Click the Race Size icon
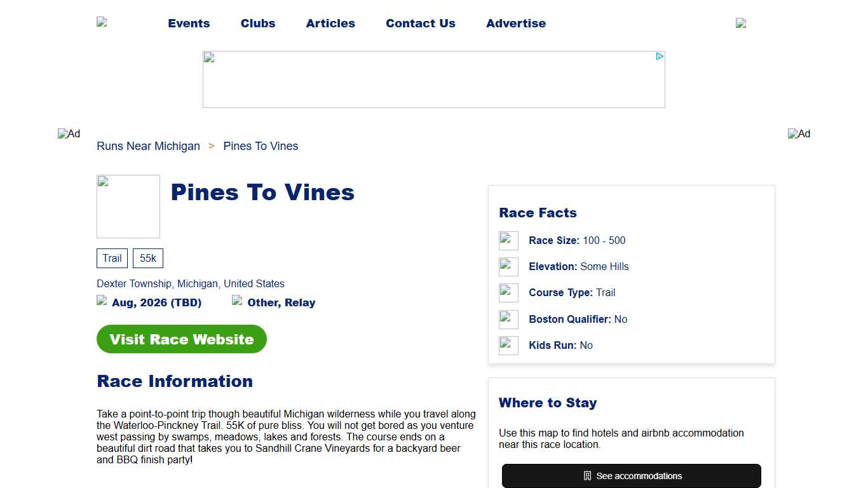Viewport: 868px width, 488px height. click(x=508, y=240)
